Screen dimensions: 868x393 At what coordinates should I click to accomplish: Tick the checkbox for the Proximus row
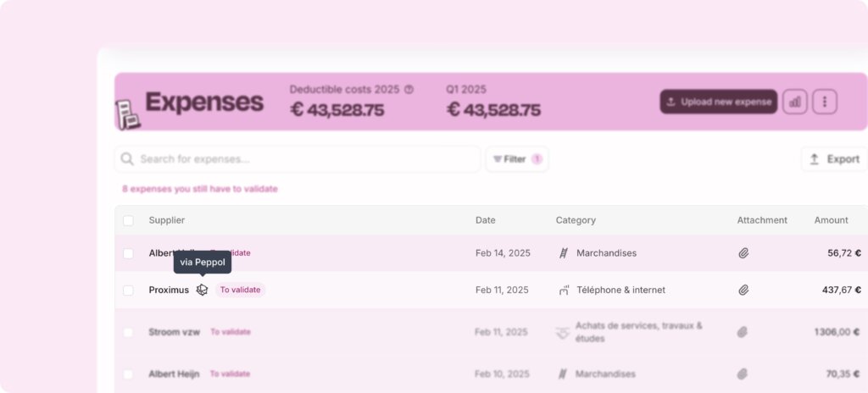[x=129, y=290]
